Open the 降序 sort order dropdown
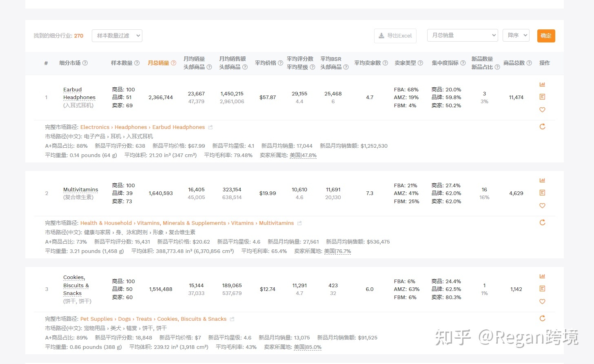This screenshot has height=364, width=594. (516, 36)
